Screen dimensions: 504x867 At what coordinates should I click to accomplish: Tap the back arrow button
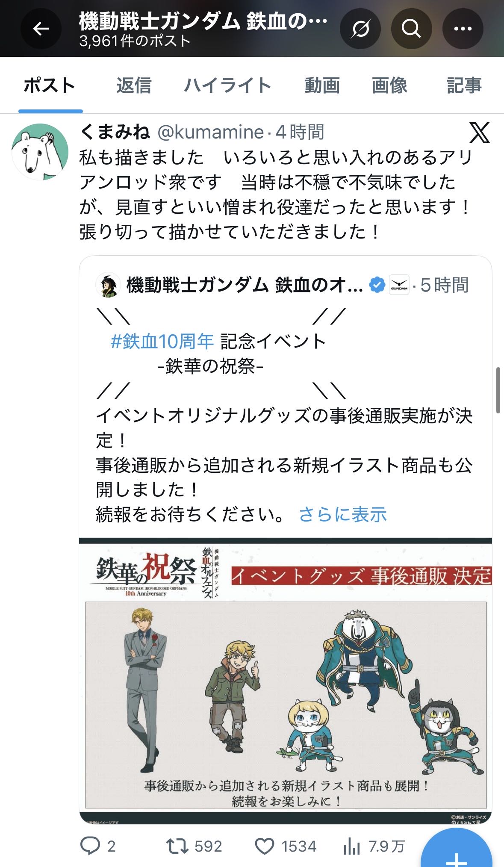point(41,29)
